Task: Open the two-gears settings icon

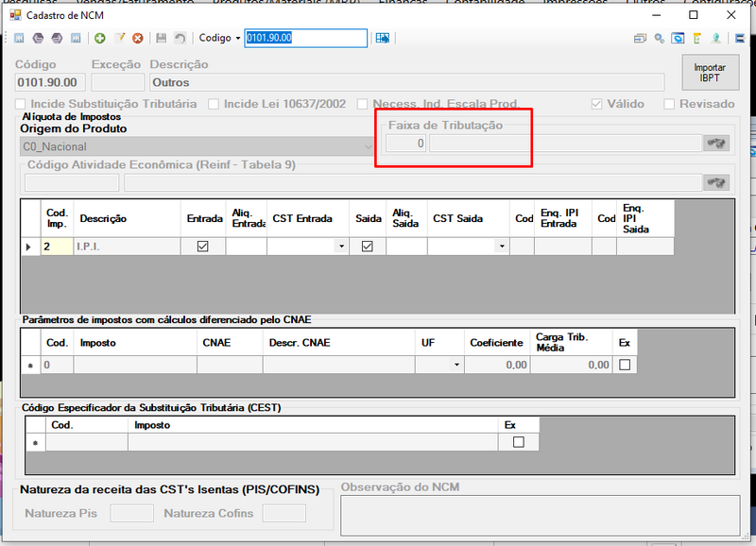Action: coord(659,38)
